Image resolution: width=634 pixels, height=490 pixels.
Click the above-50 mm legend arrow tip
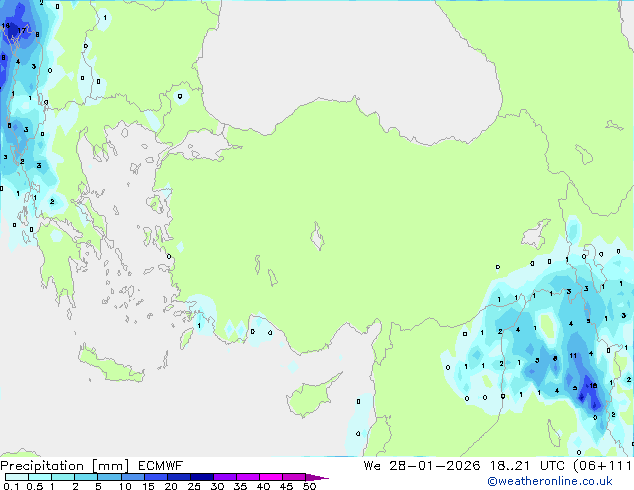pyautogui.click(x=317, y=477)
